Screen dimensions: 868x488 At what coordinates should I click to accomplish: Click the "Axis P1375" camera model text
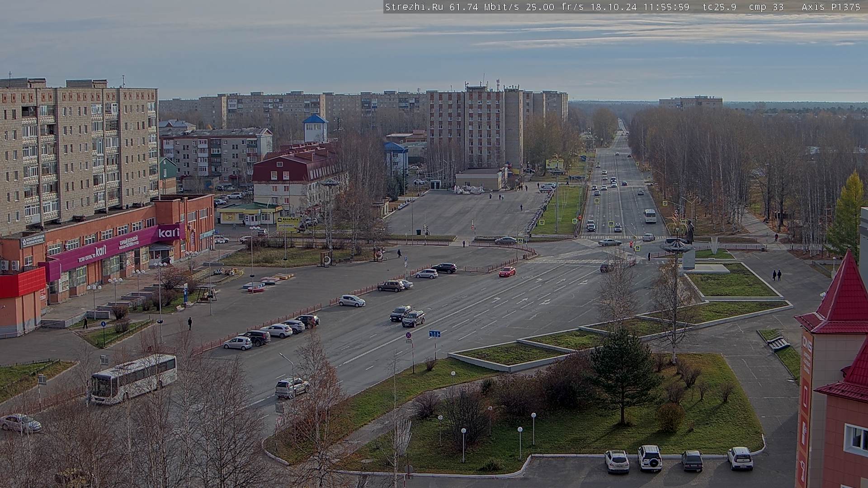831,7
